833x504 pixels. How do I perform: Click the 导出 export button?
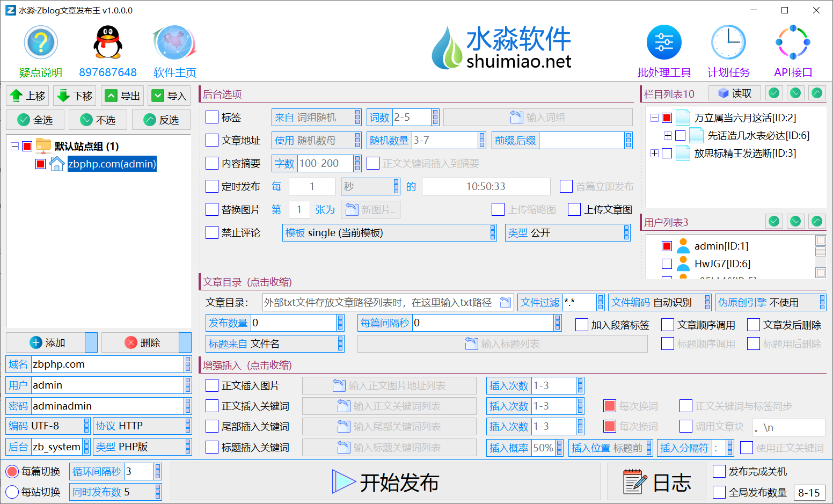(x=122, y=96)
